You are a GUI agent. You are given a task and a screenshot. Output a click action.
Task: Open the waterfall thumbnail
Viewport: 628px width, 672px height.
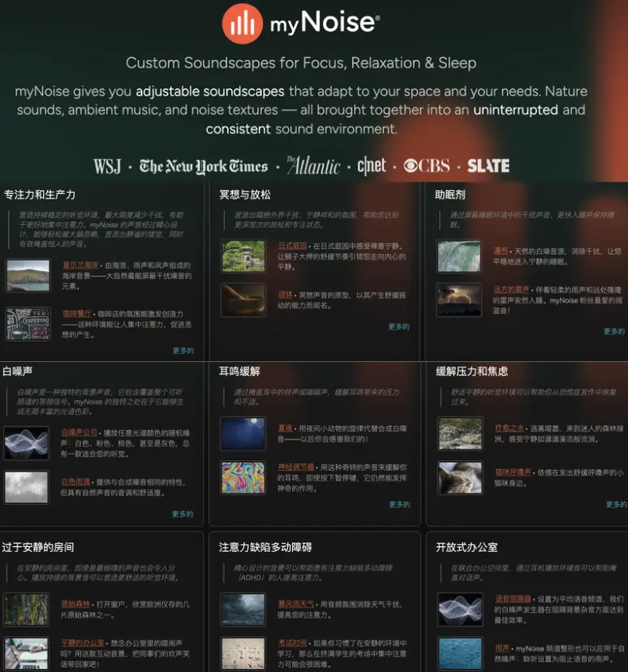click(x=458, y=256)
